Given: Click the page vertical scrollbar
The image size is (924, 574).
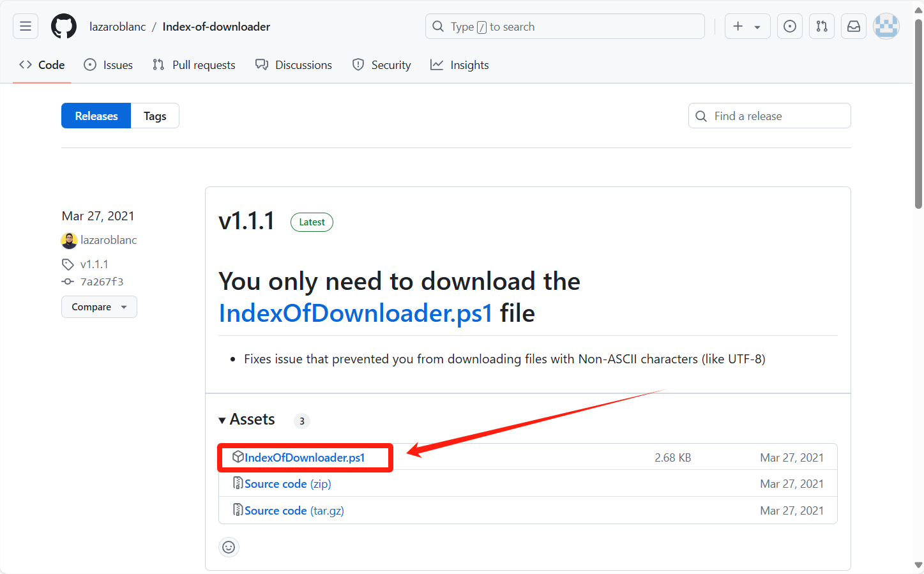Looking at the screenshot, I should (918, 115).
